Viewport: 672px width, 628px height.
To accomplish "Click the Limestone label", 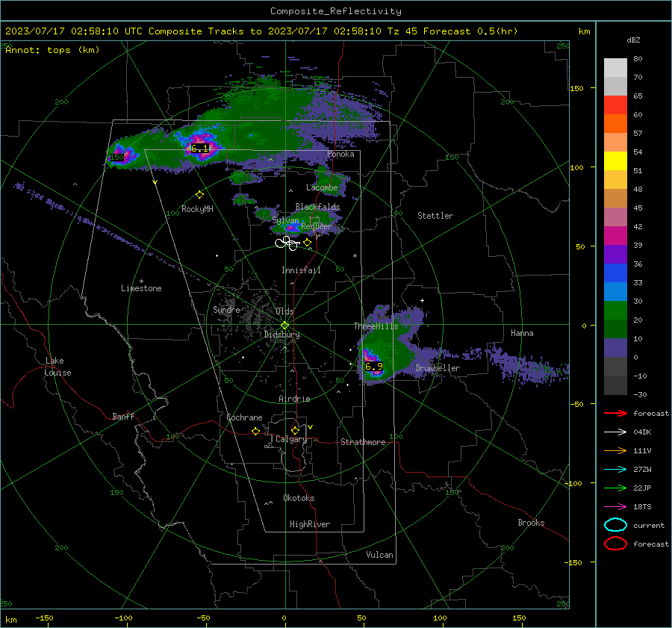I will [x=141, y=288].
